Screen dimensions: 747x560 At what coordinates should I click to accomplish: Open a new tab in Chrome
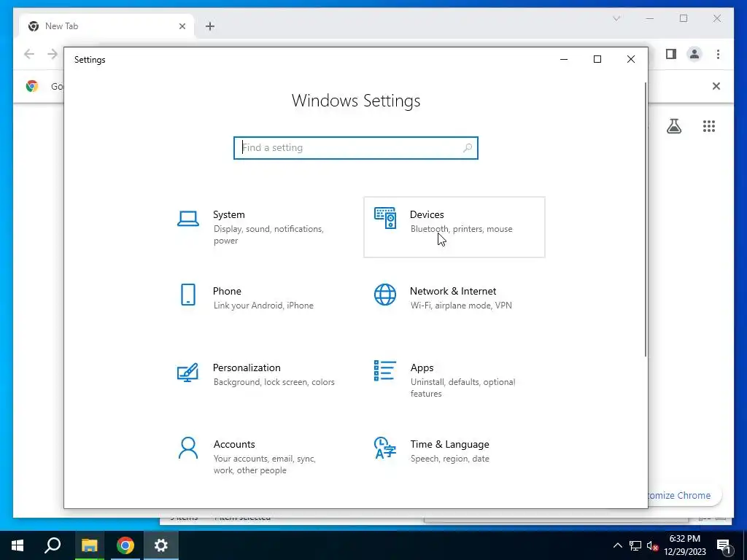[210, 26]
